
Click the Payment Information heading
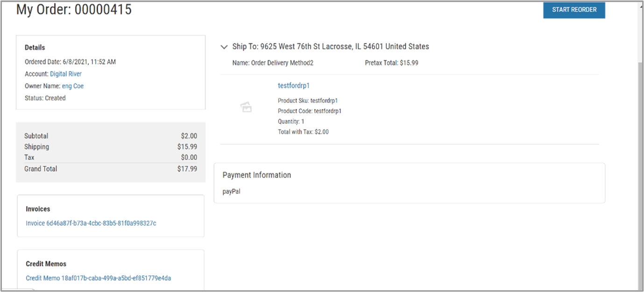[257, 175]
